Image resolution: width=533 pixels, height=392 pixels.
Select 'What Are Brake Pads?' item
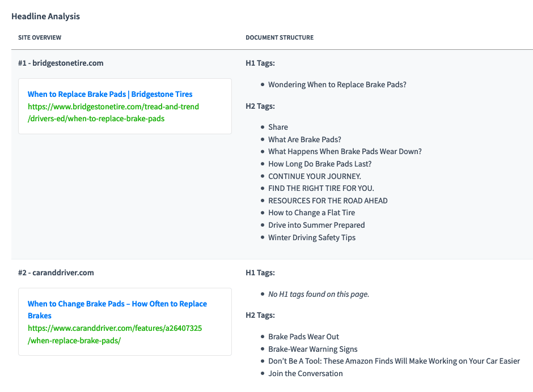point(304,139)
